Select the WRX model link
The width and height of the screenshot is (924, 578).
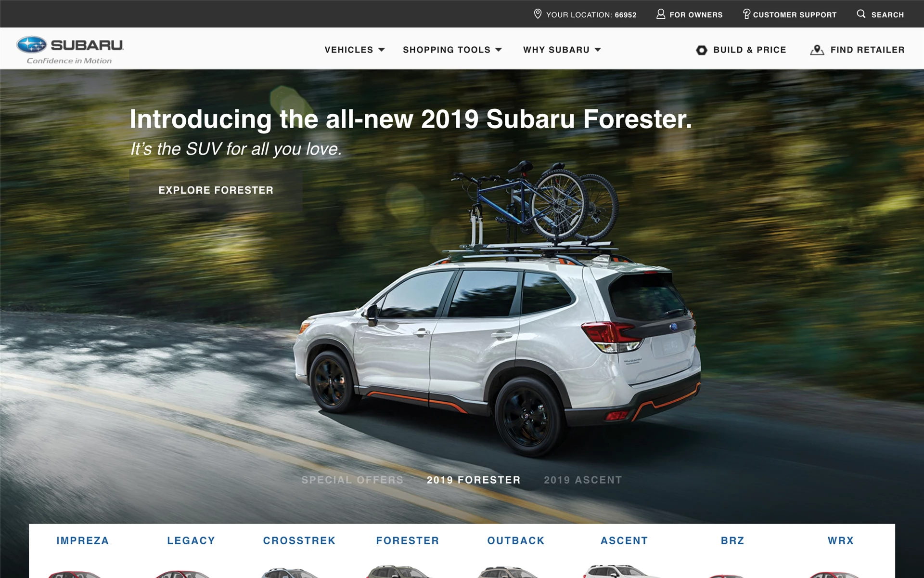point(841,540)
